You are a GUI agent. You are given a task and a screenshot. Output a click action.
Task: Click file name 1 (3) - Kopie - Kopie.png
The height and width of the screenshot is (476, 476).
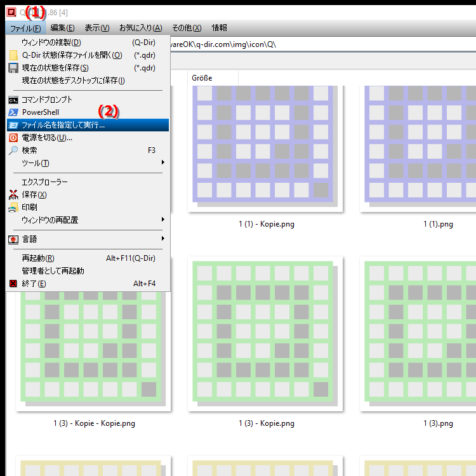click(94, 423)
